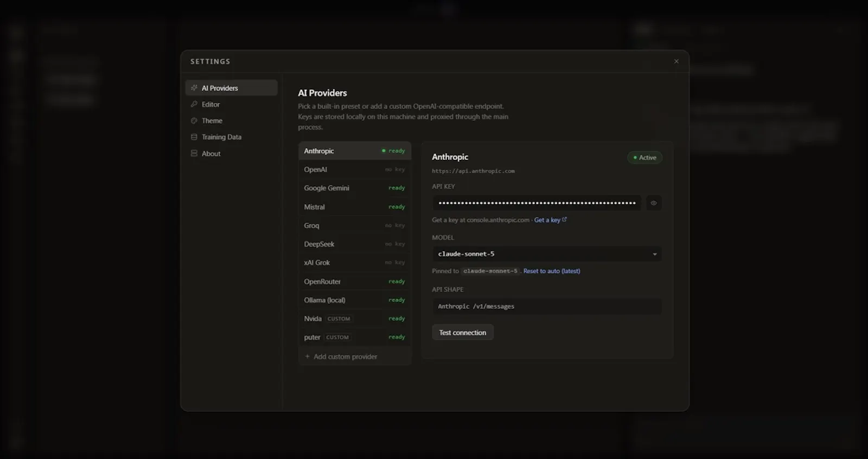
Task: Click the model dropdown arrow
Action: (655, 254)
